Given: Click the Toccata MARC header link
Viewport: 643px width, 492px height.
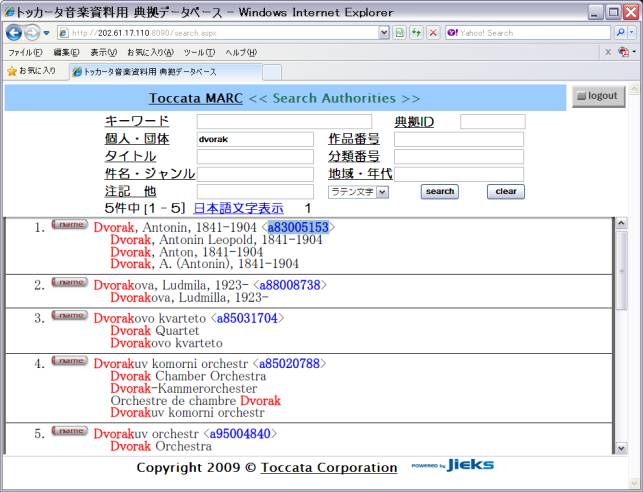Looking at the screenshot, I should click(196, 98).
